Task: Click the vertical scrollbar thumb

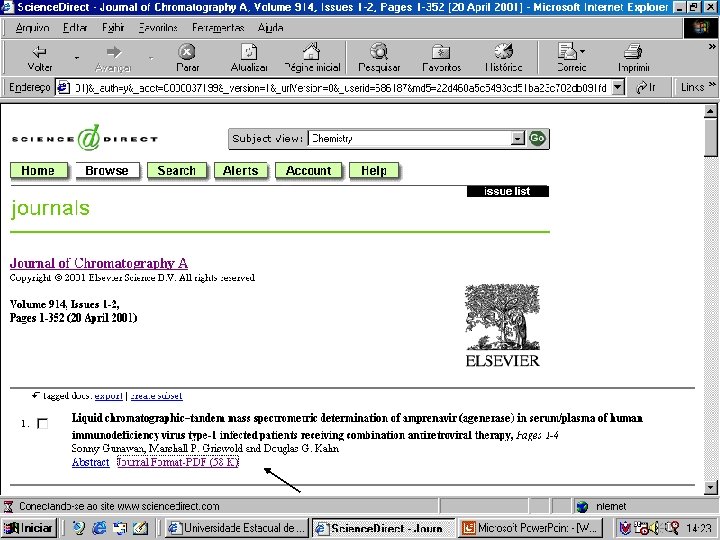Action: click(710, 137)
